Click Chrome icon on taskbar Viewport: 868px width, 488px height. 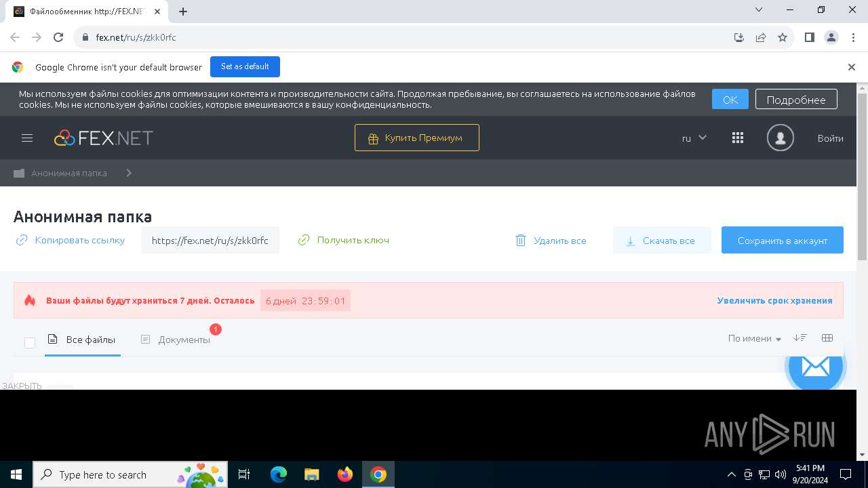click(x=378, y=474)
